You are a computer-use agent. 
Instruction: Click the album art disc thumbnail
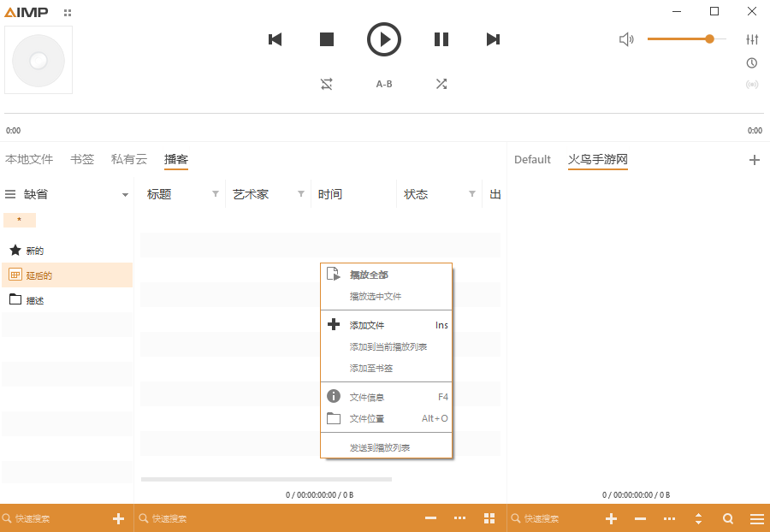[x=38, y=60]
